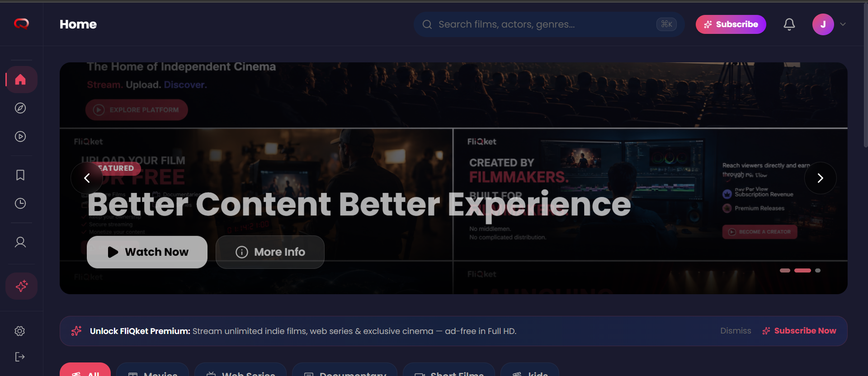Image resolution: width=868 pixels, height=376 pixels.
Task: Open the bookmark watchlist sidebar icon
Action: coord(20,175)
